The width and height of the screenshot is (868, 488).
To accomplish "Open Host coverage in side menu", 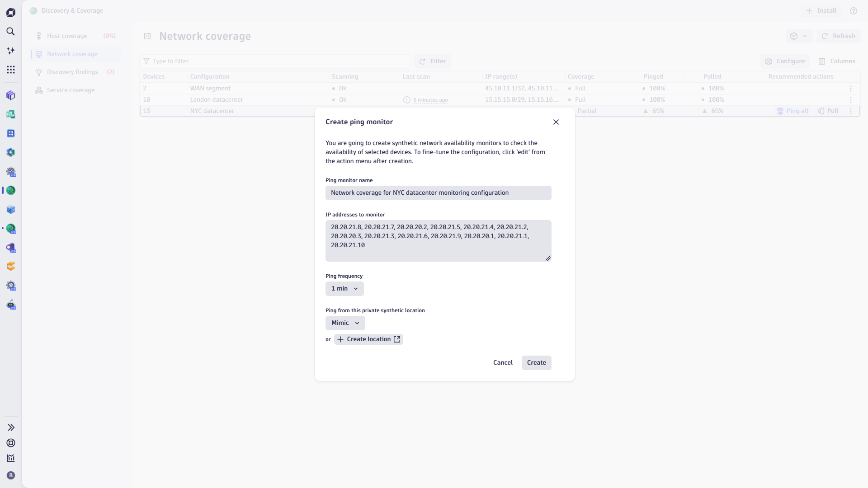I will click(x=67, y=36).
